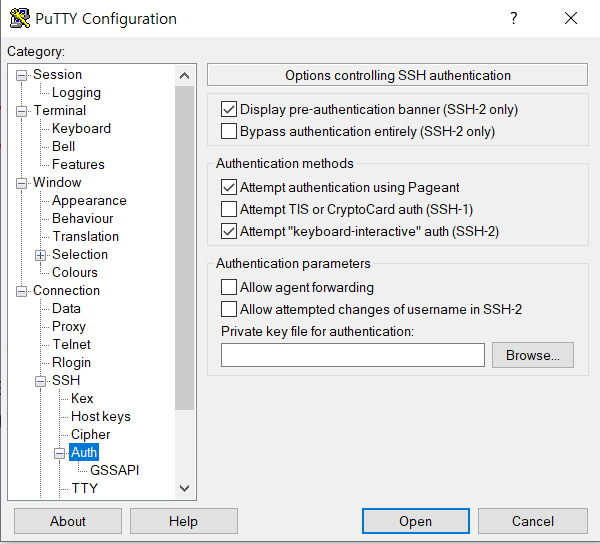Click the About button

tap(68, 521)
